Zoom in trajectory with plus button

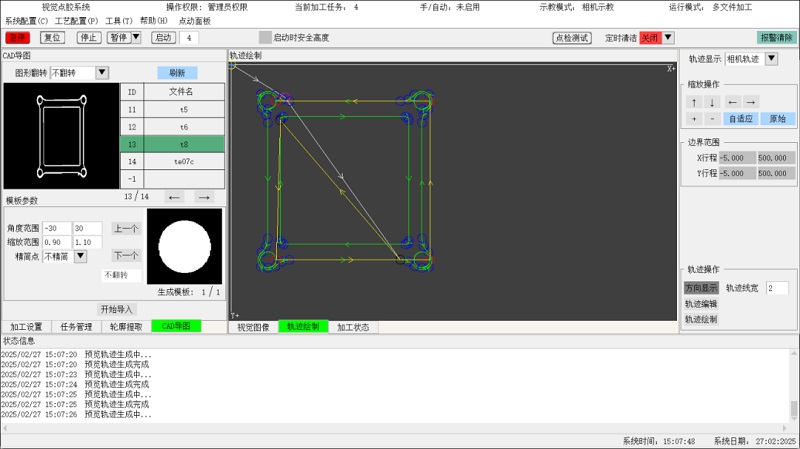(694, 119)
